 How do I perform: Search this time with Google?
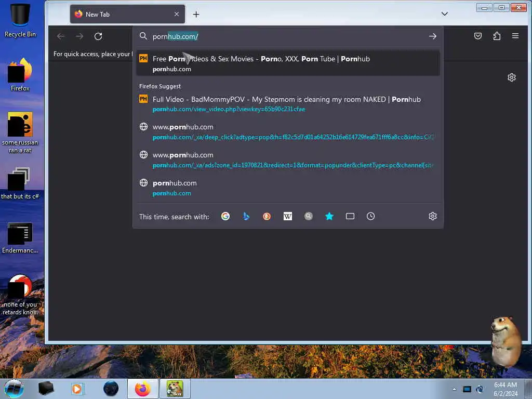[225, 216]
